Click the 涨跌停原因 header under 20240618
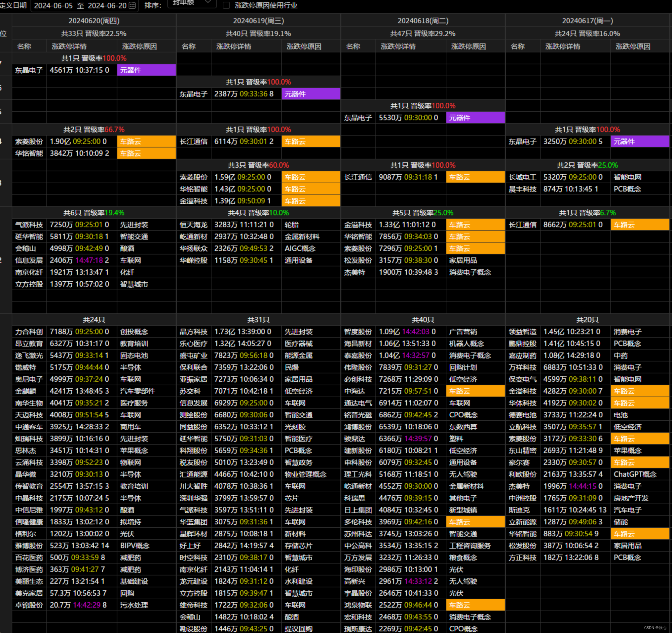 coord(468,46)
